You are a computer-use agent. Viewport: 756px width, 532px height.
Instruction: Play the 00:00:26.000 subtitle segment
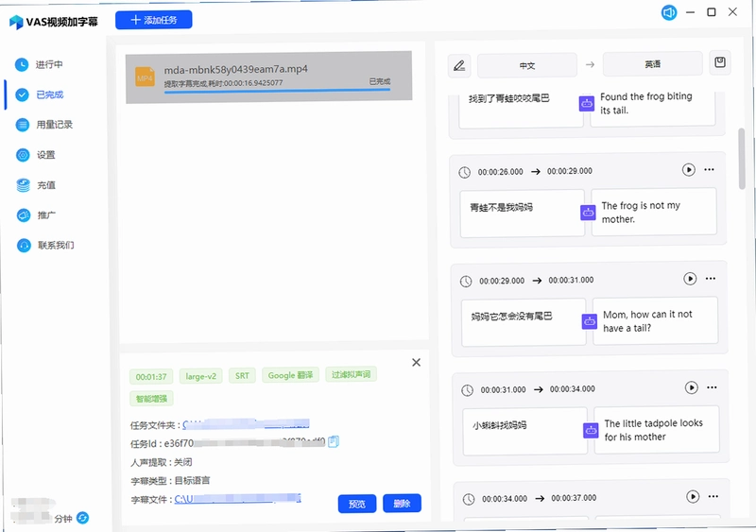(689, 170)
